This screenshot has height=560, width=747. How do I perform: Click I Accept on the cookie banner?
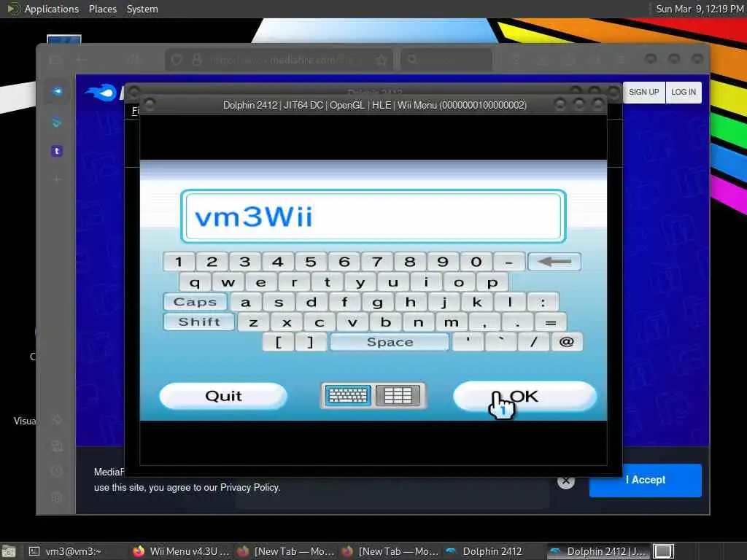(x=645, y=480)
